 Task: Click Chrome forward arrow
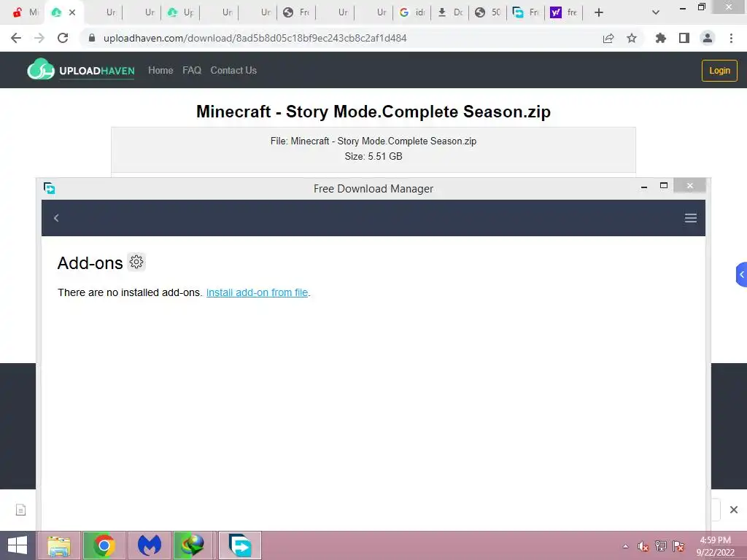click(39, 38)
